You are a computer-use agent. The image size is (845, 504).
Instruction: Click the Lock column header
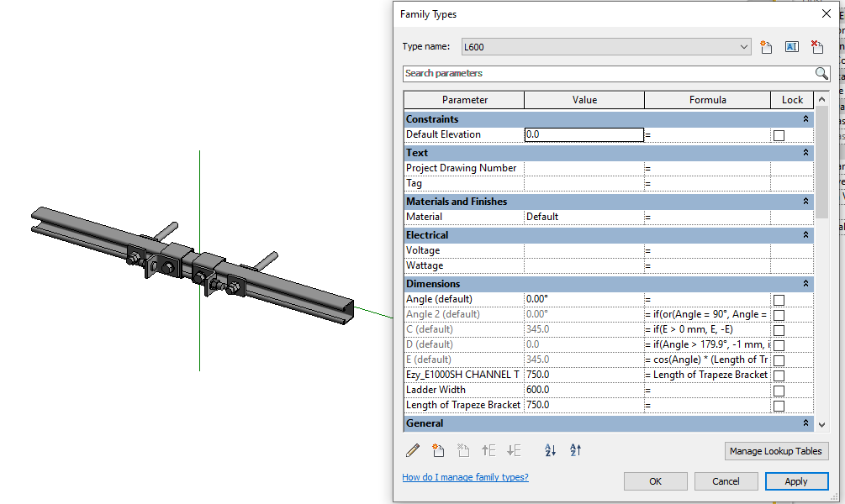[x=792, y=100]
